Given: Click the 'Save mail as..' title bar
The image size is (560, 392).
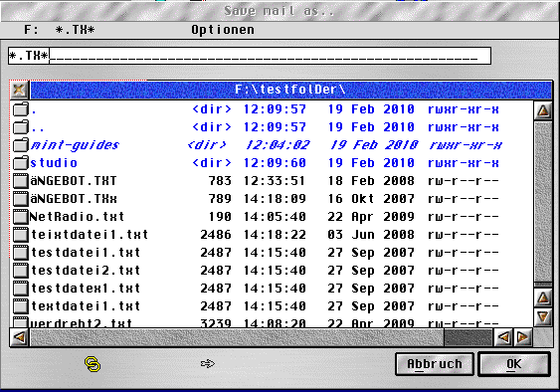Looking at the screenshot, I should coord(280,11).
